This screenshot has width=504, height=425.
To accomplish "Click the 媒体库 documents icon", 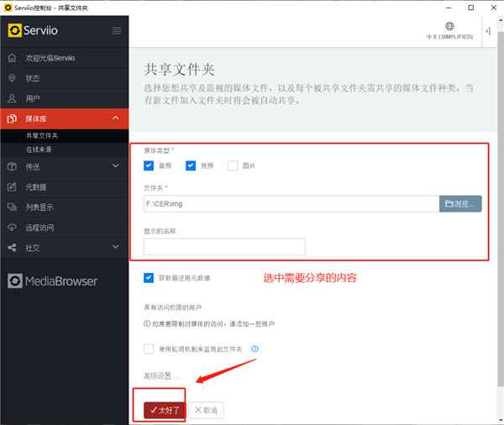I will (x=12, y=118).
